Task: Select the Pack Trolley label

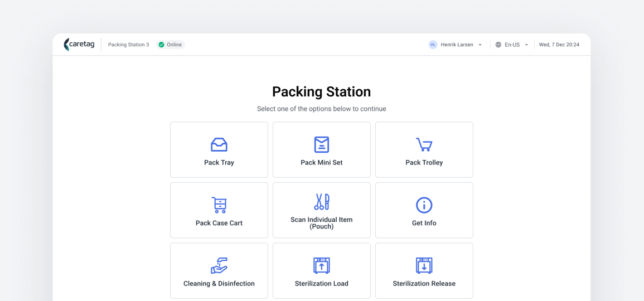Action: pos(424,163)
